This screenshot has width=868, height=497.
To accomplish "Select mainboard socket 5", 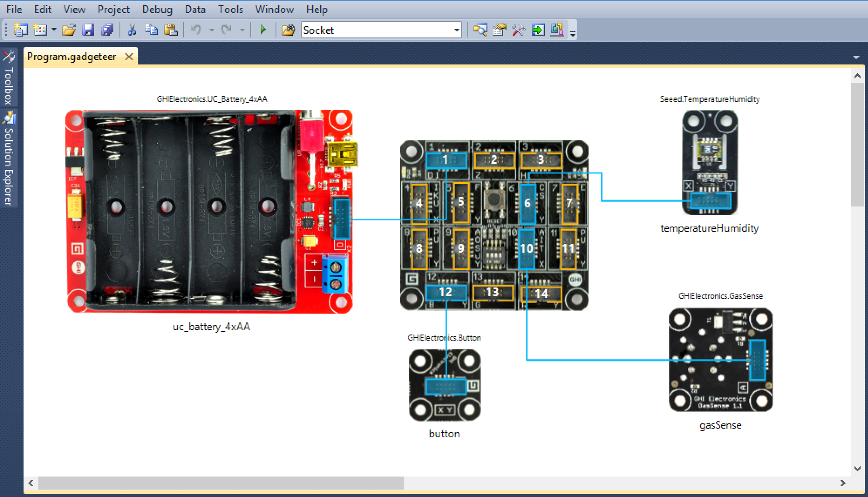I will [x=461, y=203].
